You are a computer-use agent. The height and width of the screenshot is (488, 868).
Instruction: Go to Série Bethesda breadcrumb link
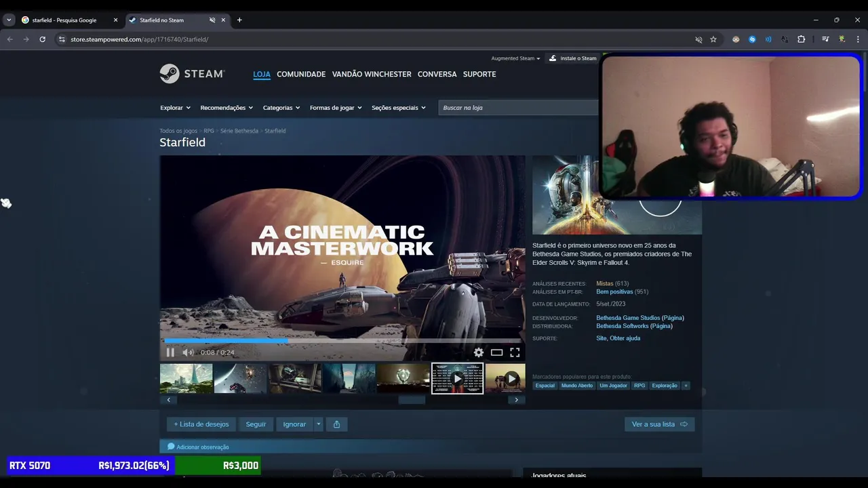coord(239,131)
